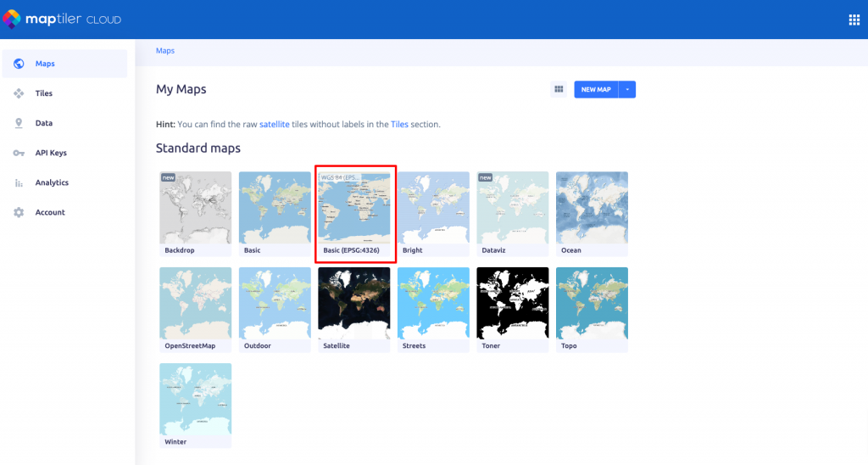
Task: Click the NEW MAP button
Action: pyautogui.click(x=596, y=89)
